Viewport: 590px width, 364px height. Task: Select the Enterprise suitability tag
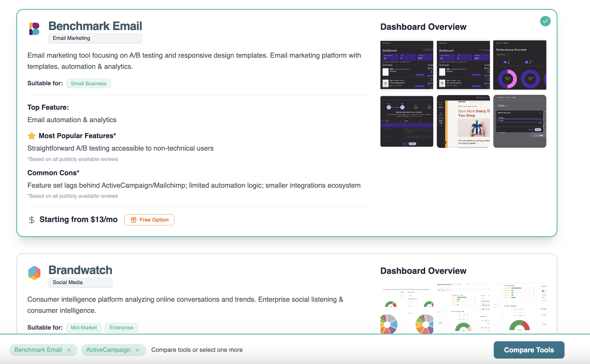coord(121,327)
